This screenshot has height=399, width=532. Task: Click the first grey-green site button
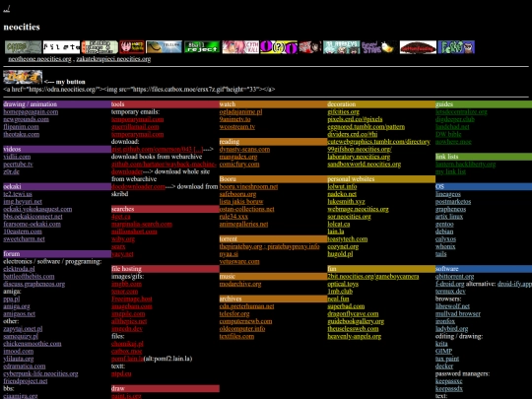click(x=23, y=47)
